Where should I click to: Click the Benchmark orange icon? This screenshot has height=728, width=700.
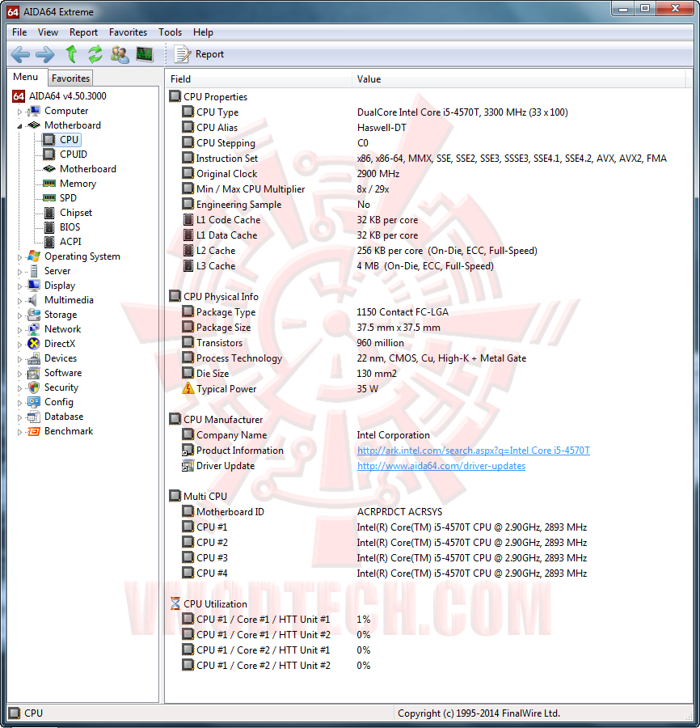click(34, 431)
